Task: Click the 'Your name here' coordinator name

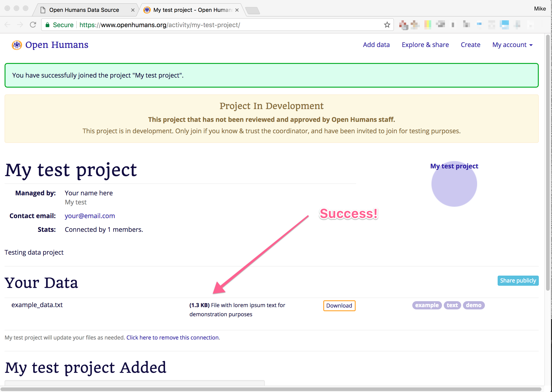Action: [89, 193]
